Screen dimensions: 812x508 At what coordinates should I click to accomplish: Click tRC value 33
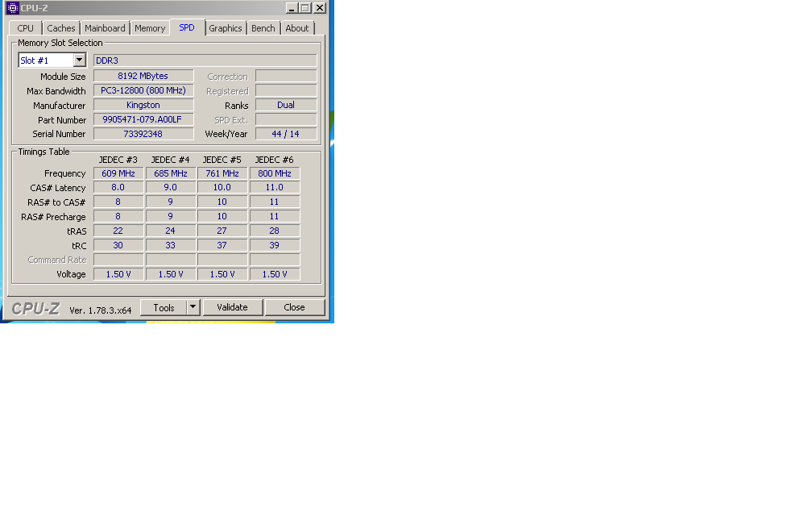pyautogui.click(x=171, y=245)
